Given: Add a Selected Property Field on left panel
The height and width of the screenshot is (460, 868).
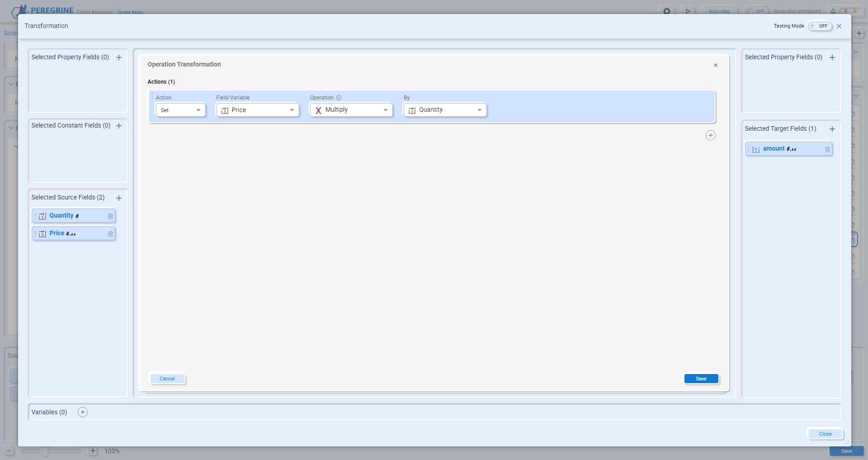Looking at the screenshot, I should (x=119, y=57).
